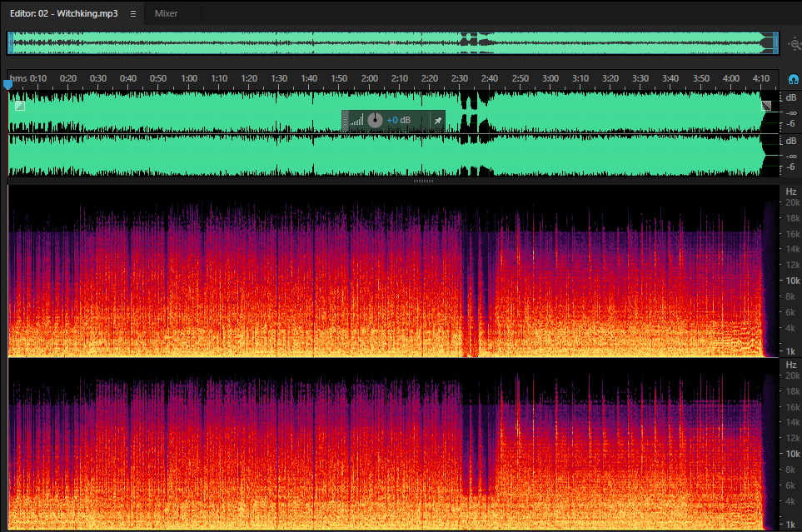Viewport: 802px width, 532px height.
Task: Click the 1:00 mark on the time ruler
Action: pyautogui.click(x=189, y=79)
